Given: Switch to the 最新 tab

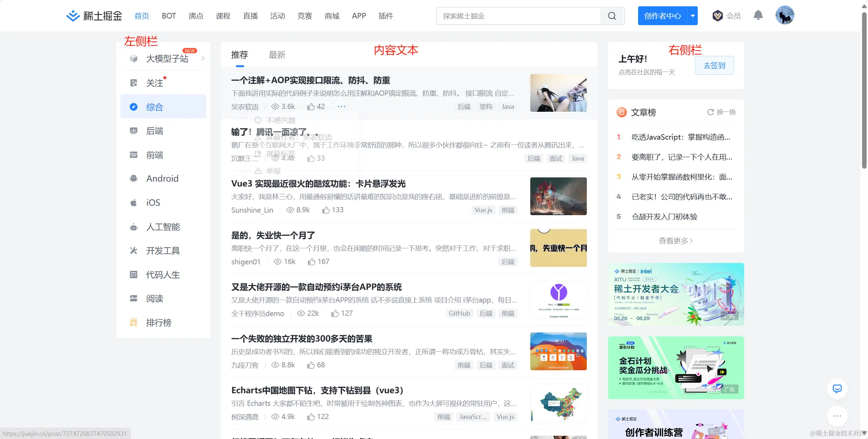Looking at the screenshot, I should (277, 55).
